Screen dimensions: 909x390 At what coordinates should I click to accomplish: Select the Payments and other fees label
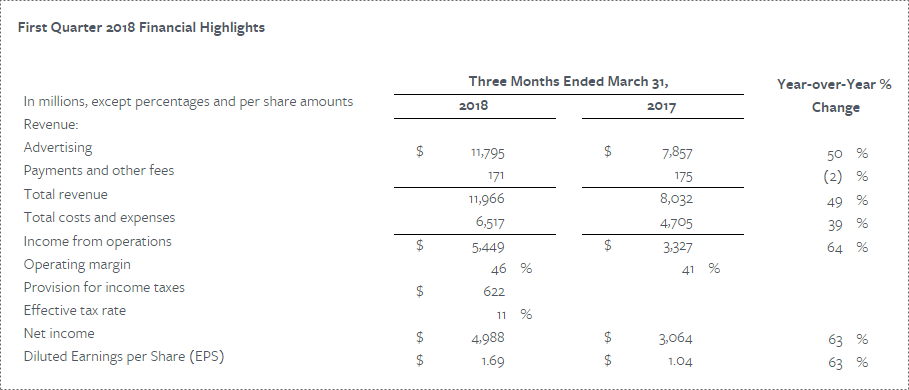[x=99, y=171]
